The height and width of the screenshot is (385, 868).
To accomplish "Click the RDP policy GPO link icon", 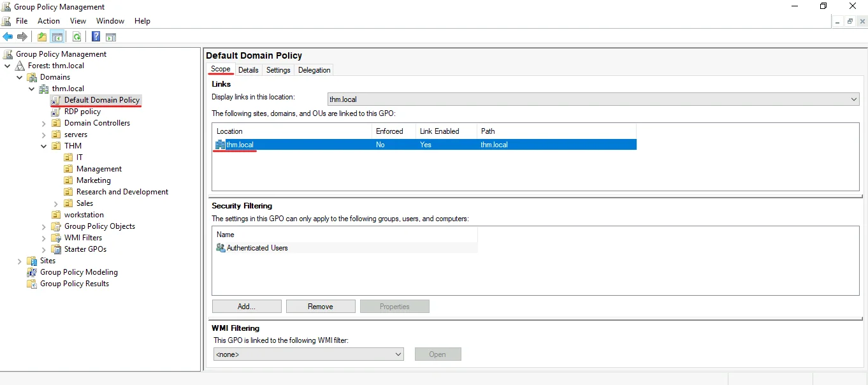I will [56, 112].
